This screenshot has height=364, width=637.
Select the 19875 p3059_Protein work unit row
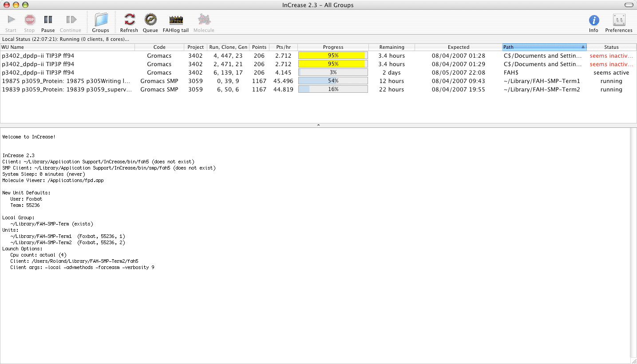click(318, 81)
